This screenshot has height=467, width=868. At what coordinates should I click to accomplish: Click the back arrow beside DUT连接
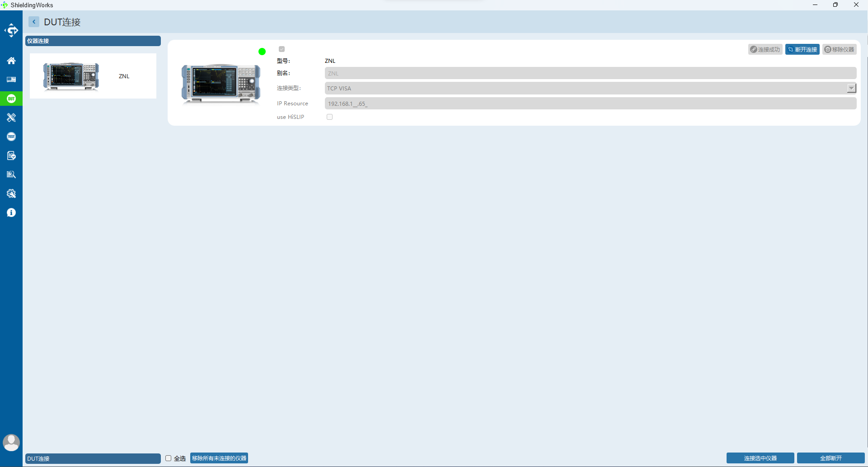tap(34, 22)
